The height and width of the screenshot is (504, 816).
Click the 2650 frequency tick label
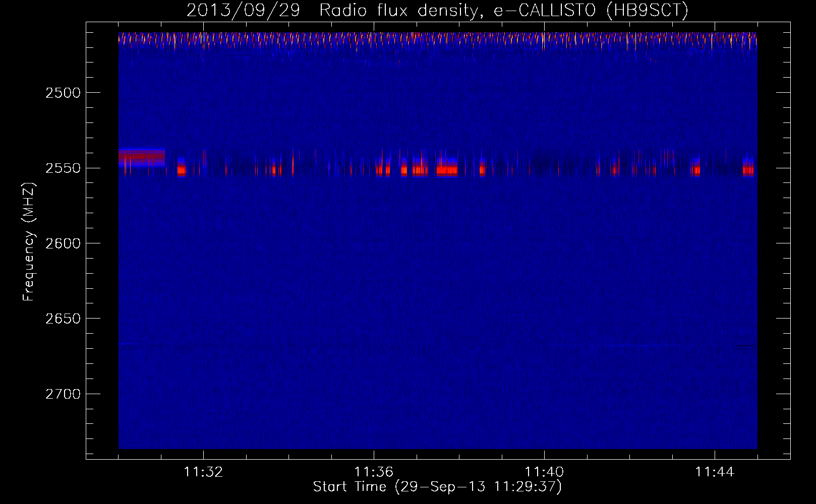coord(63,319)
